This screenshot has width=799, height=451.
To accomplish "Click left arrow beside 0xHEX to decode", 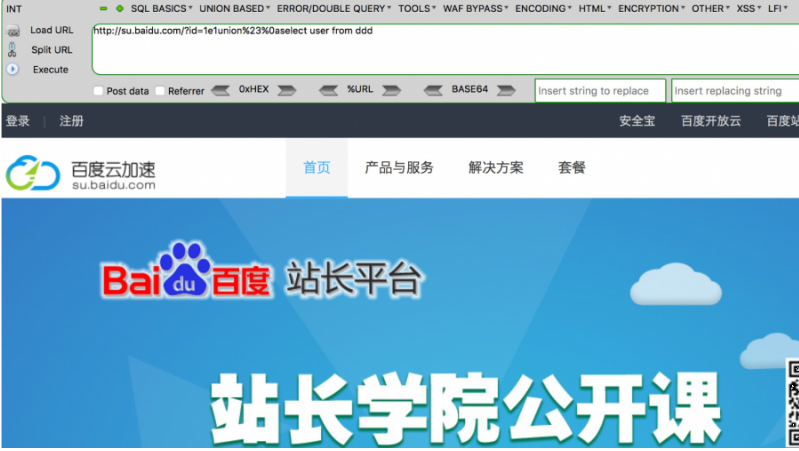I will click(x=221, y=90).
